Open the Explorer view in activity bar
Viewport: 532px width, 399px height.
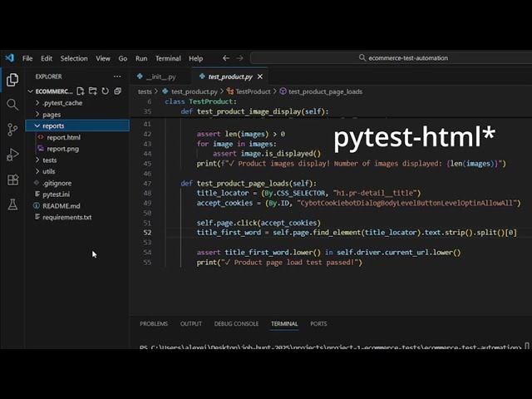coord(12,80)
